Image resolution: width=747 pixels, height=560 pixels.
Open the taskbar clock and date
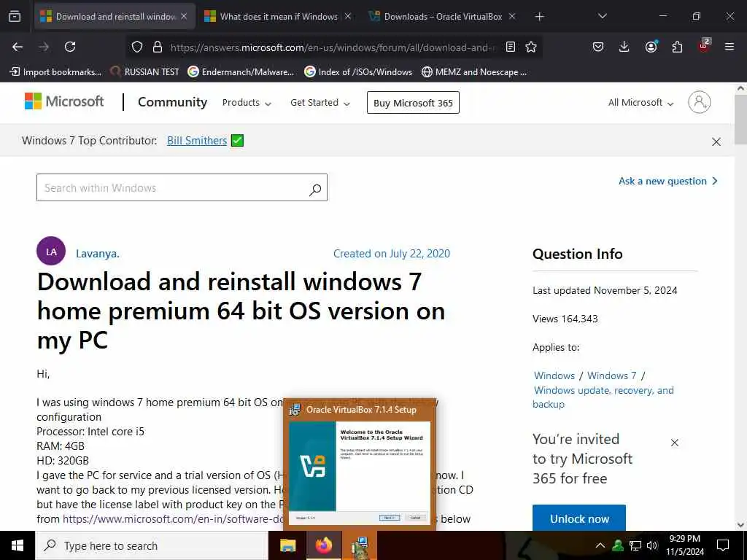[x=685, y=545]
